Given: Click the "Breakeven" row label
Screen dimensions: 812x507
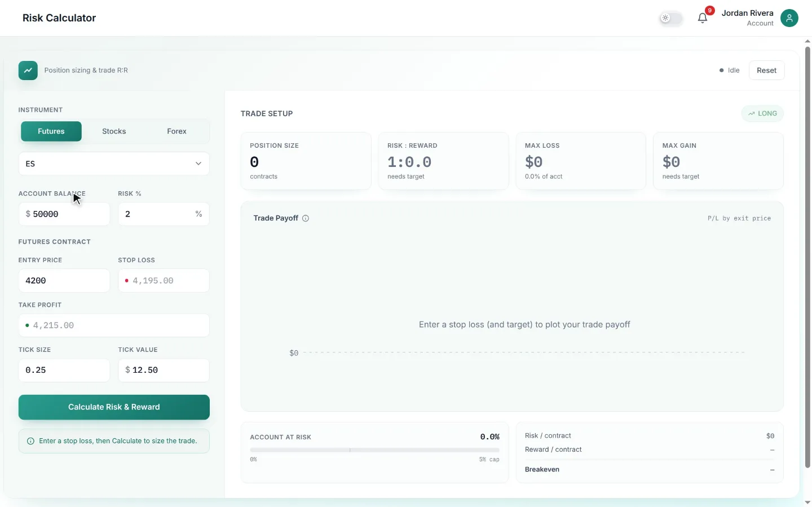Looking at the screenshot, I should tap(542, 470).
